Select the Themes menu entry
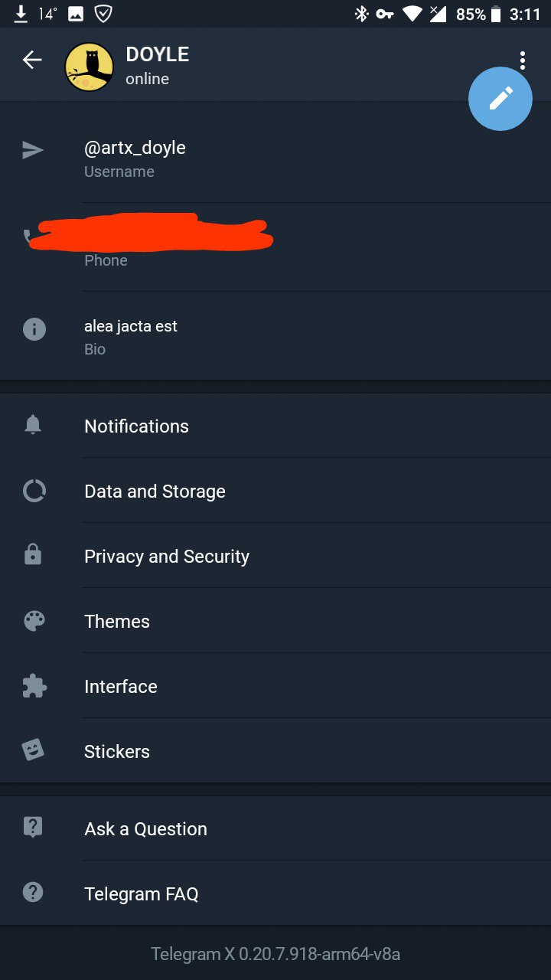The image size is (551, 980). pyautogui.click(x=117, y=622)
